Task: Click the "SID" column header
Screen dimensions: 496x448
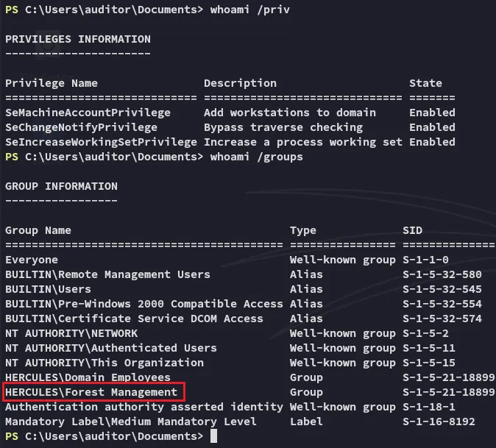Action: pyautogui.click(x=413, y=230)
